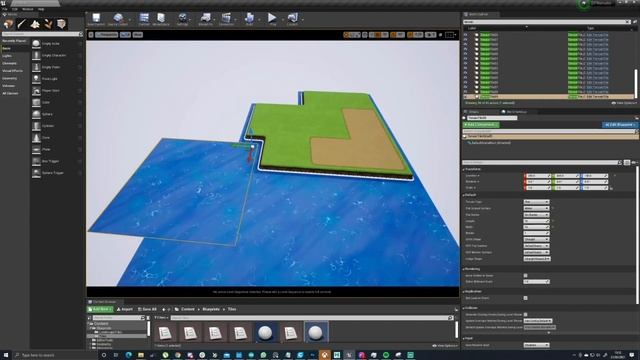This screenshot has height=360, width=640.
Task: Open the Marketplace toolbar icon
Action: point(161,18)
